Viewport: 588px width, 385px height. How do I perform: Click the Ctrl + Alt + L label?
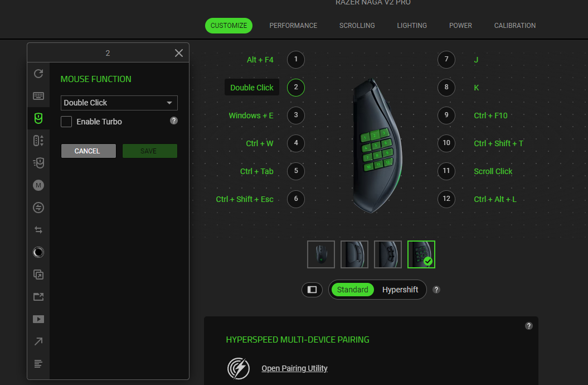[x=495, y=199]
